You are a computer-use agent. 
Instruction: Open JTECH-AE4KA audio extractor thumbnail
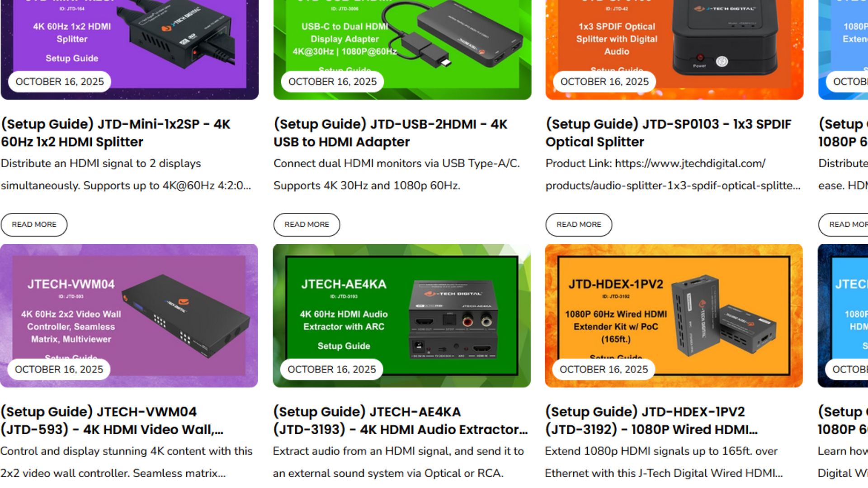click(402, 315)
